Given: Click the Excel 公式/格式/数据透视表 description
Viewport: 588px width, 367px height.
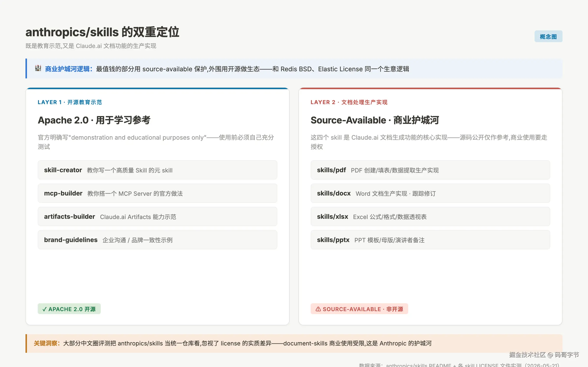Looking at the screenshot, I should pos(390,217).
